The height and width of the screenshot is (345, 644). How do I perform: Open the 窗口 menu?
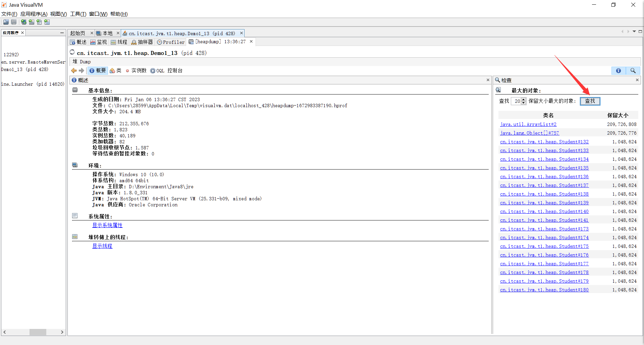coord(98,14)
